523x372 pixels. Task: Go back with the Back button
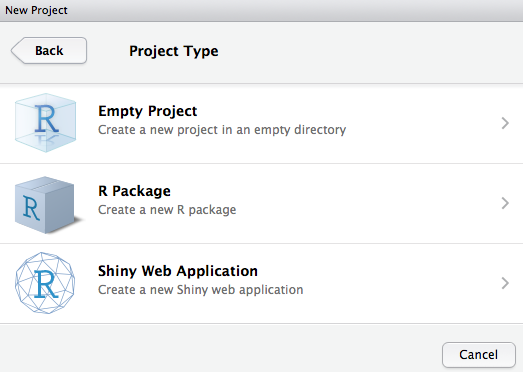[49, 50]
